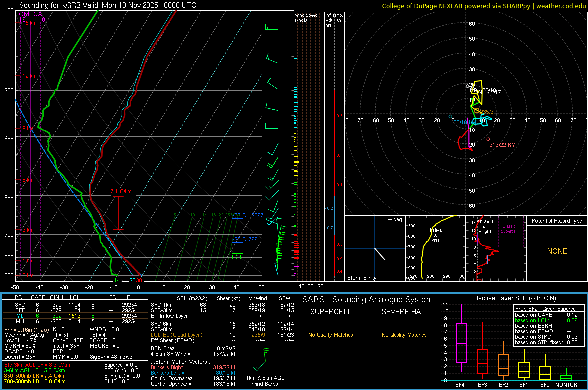Click the red "Sfc-3km AGL LR = 8.3 C/km" line
The width and height of the screenshot is (588, 390).
(37, 365)
